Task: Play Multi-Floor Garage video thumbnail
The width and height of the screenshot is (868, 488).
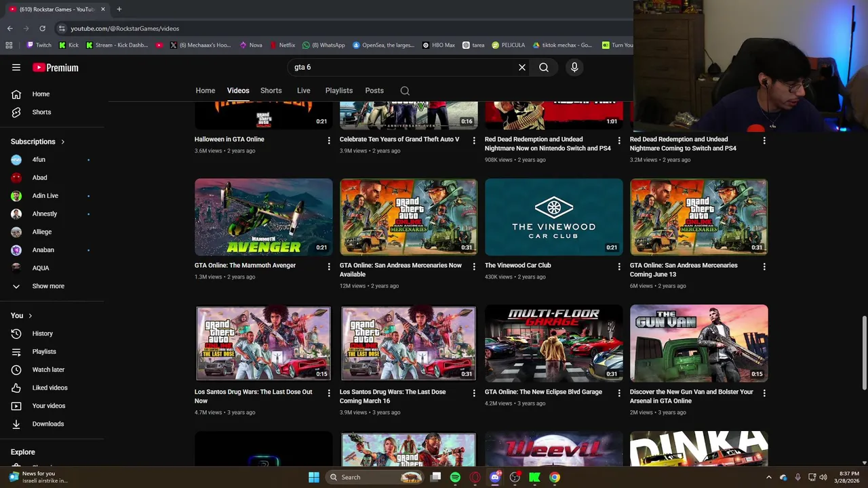Action: [x=554, y=343]
